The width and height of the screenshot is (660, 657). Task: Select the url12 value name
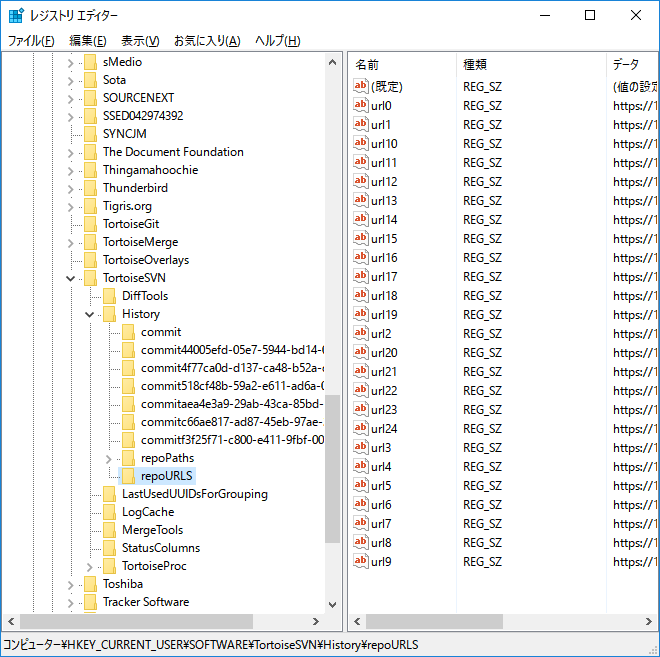pyautogui.click(x=384, y=181)
